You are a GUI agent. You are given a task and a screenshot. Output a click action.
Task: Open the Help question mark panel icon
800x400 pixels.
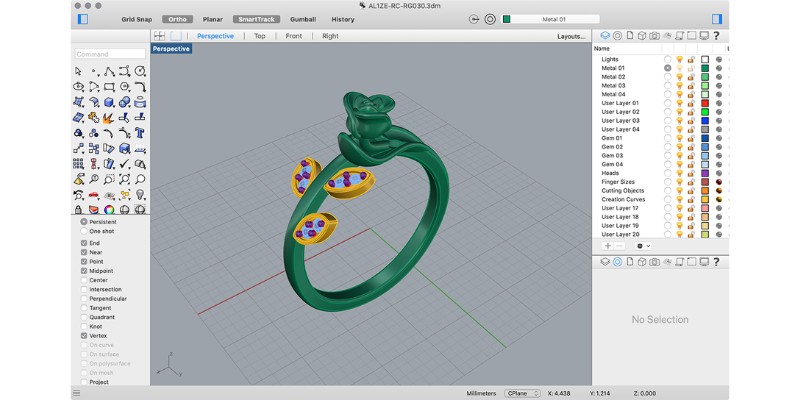716,36
